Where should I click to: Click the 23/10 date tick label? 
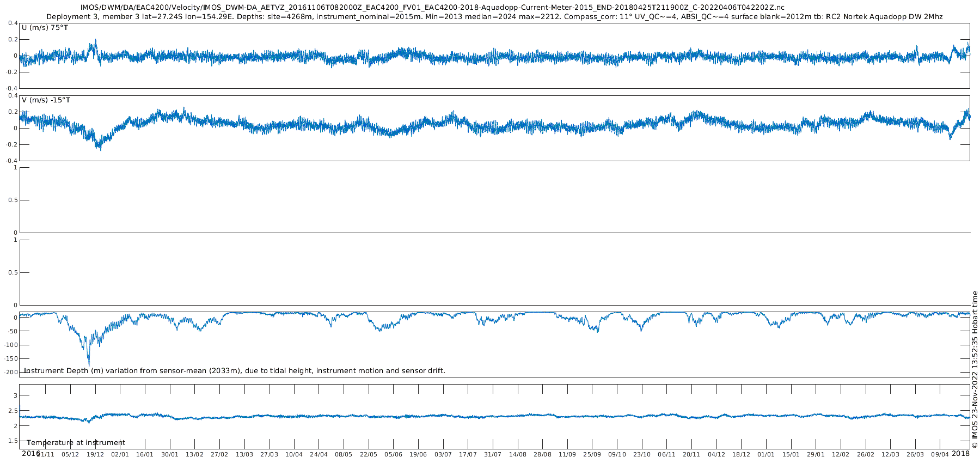[642, 454]
